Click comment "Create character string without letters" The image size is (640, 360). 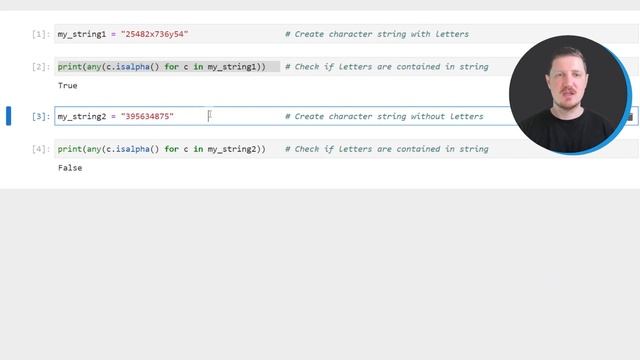click(x=384, y=116)
